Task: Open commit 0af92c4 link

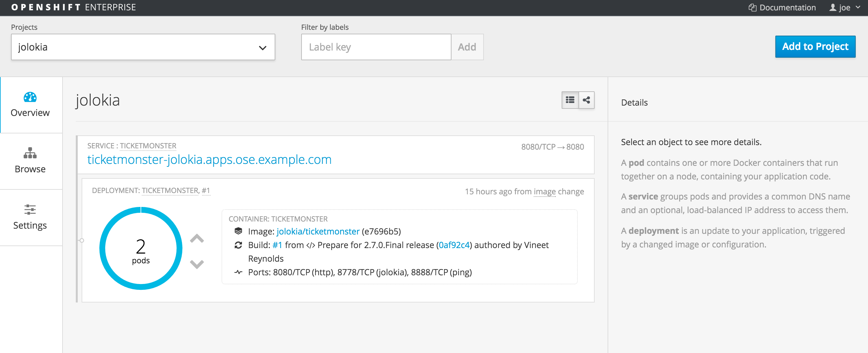Action: [x=454, y=245]
